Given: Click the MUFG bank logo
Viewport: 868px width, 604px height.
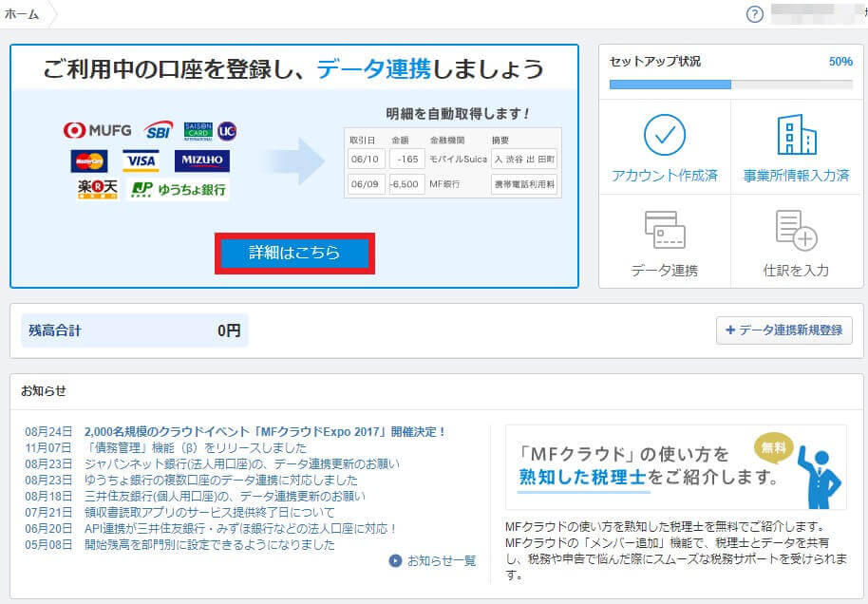Looking at the screenshot, I should [x=97, y=130].
